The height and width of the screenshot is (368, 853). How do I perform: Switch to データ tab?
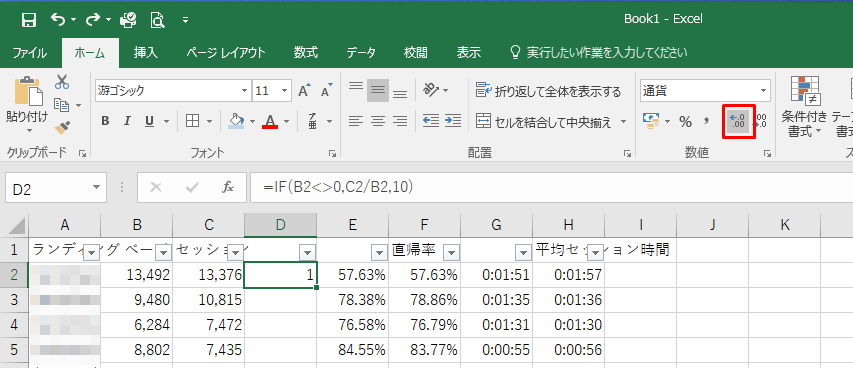point(361,53)
